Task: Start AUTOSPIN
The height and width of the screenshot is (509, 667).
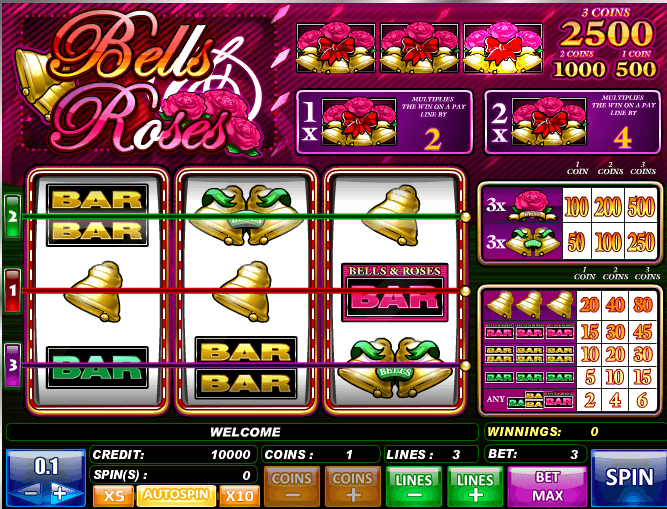Action: (177, 495)
